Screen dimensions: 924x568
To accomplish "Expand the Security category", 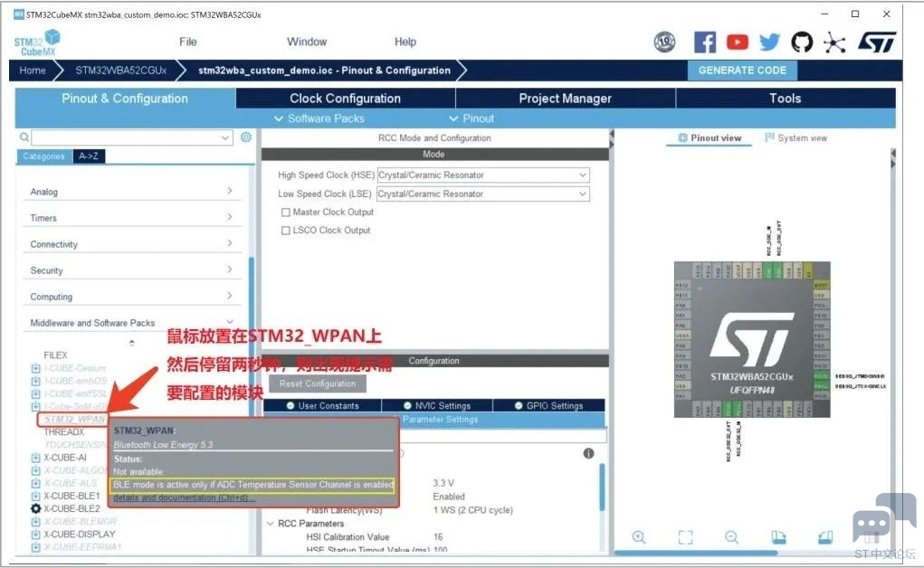I will point(132,270).
